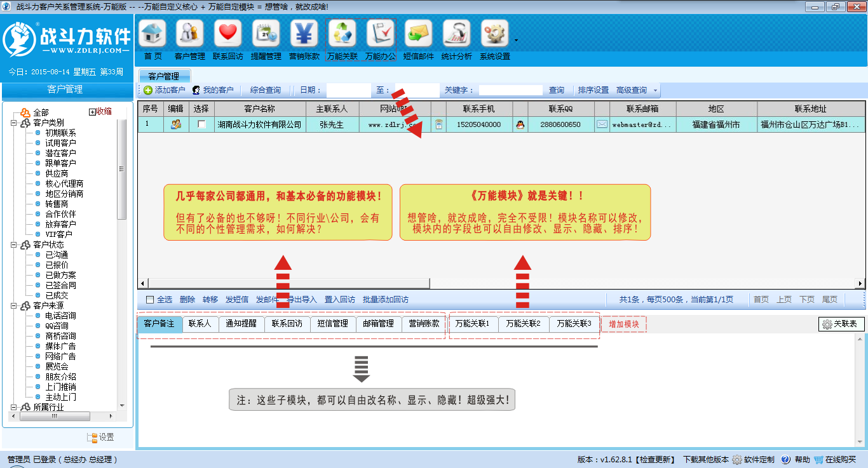Viewport: 868px width, 468px height.
Task: Click 检查更新 in the status bar
Action: [x=654, y=460]
